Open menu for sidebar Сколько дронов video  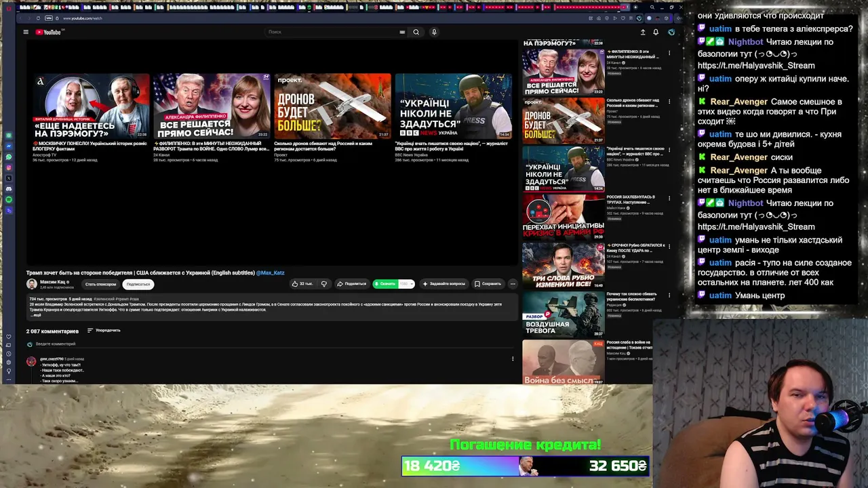669,102
